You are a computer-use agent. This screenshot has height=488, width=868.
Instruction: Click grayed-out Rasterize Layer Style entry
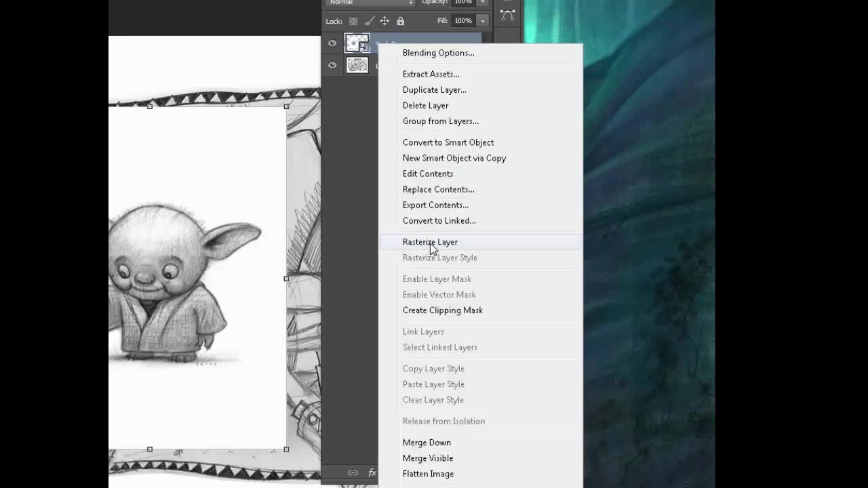coord(439,258)
